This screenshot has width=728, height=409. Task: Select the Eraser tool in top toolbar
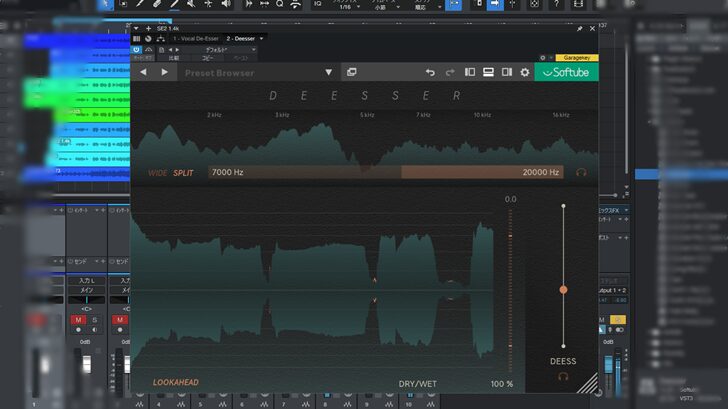pyautogui.click(x=157, y=4)
